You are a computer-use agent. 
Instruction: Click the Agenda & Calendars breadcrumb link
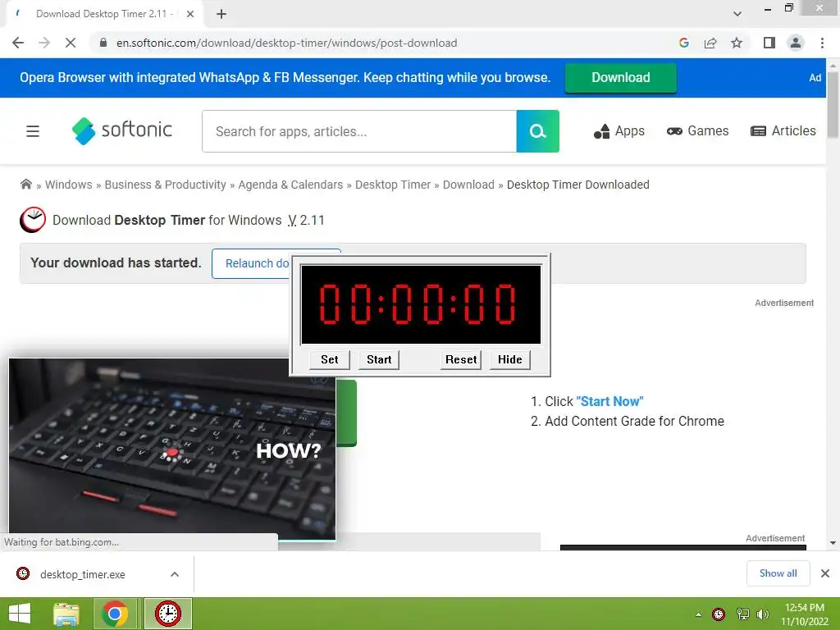(290, 185)
